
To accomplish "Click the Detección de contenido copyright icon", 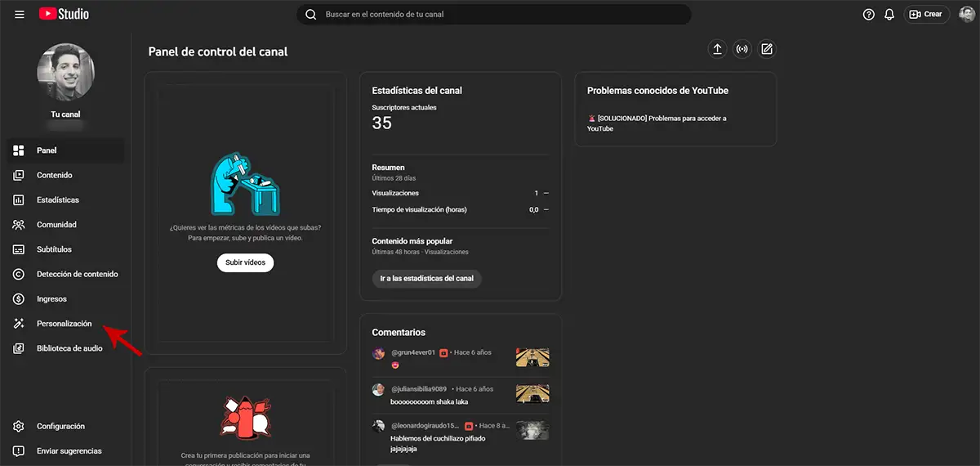I will tap(19, 274).
